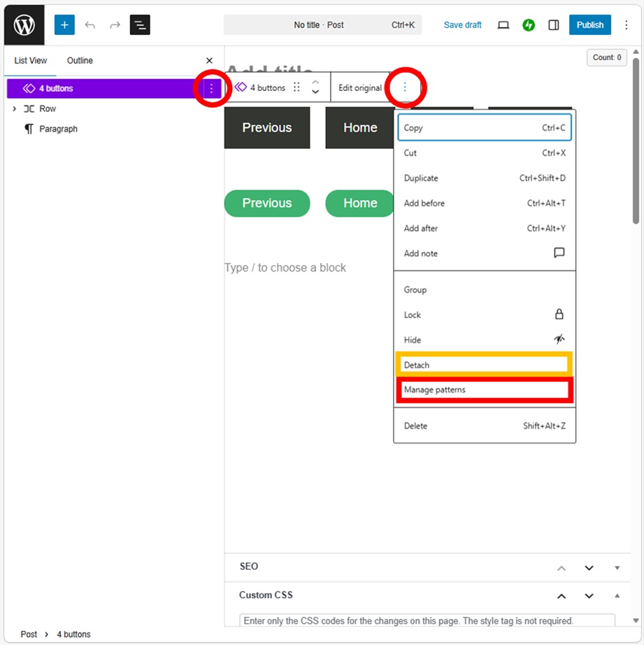The height and width of the screenshot is (645, 644).
Task: Collapse the Custom CSS panel up chevron
Action: pos(561,596)
